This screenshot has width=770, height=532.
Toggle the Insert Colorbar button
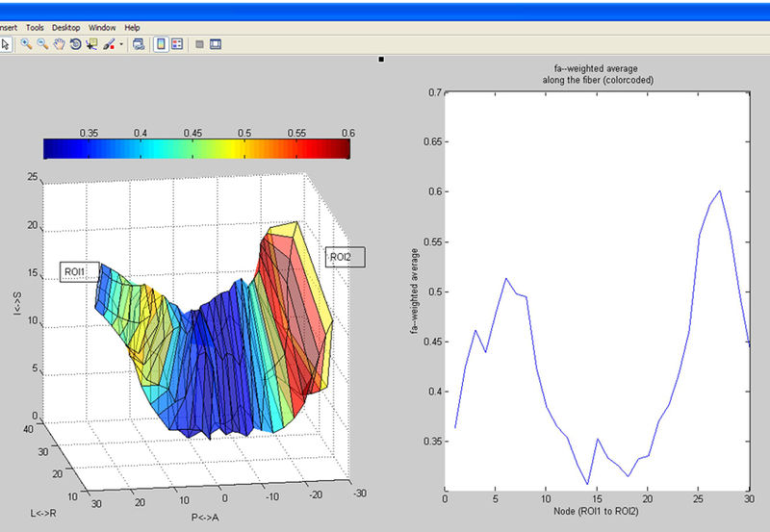[161, 44]
